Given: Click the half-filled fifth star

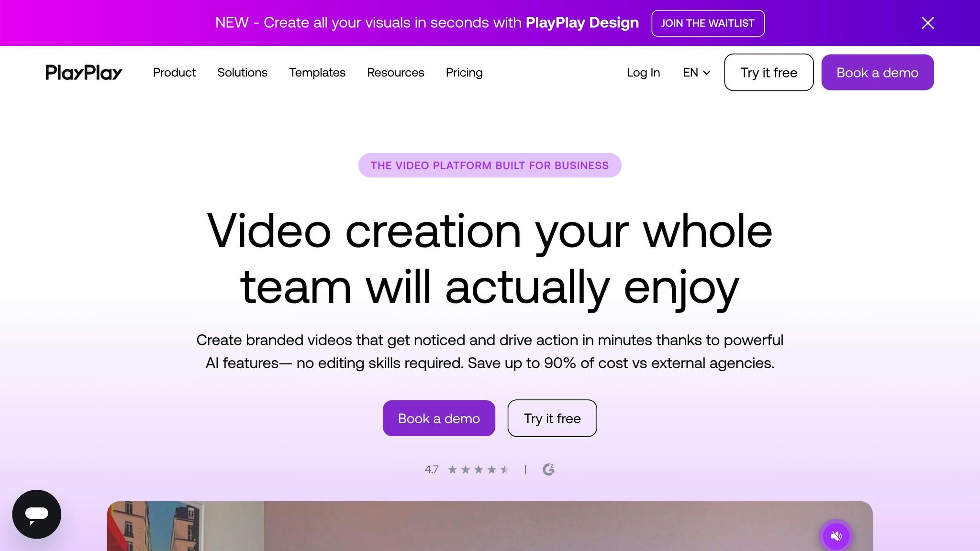Looking at the screenshot, I should coord(504,469).
